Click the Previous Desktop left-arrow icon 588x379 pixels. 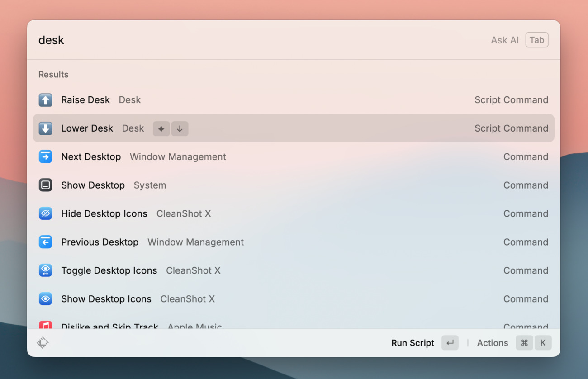[45, 242]
